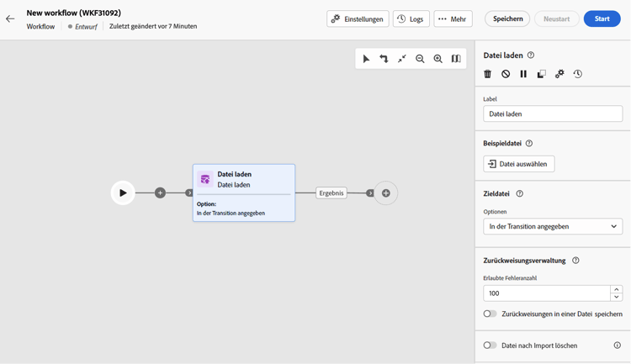Image resolution: width=631 pixels, height=364 pixels.
Task: Open the activity logs clock icon
Action: pos(578,74)
